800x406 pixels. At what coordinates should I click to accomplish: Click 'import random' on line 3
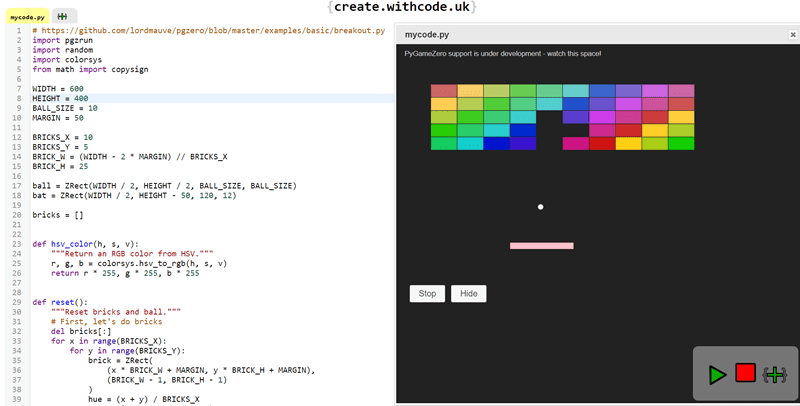tap(62, 50)
